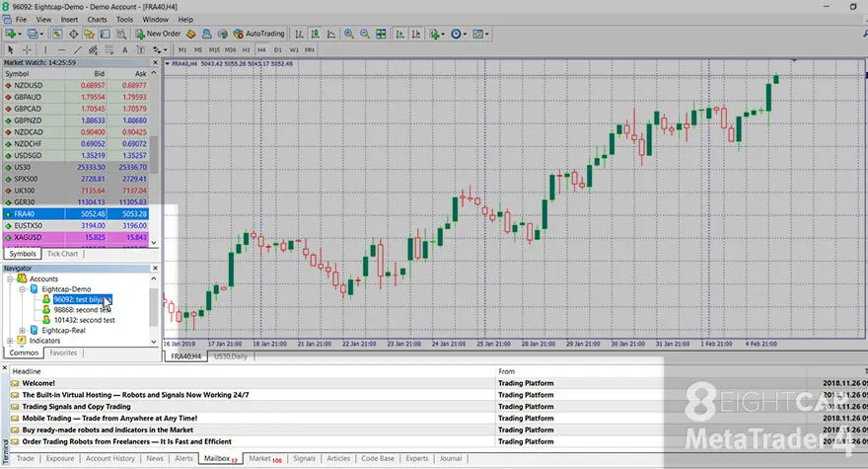
Task: Draw a horizontal line tool
Action: pyautogui.click(x=61, y=50)
